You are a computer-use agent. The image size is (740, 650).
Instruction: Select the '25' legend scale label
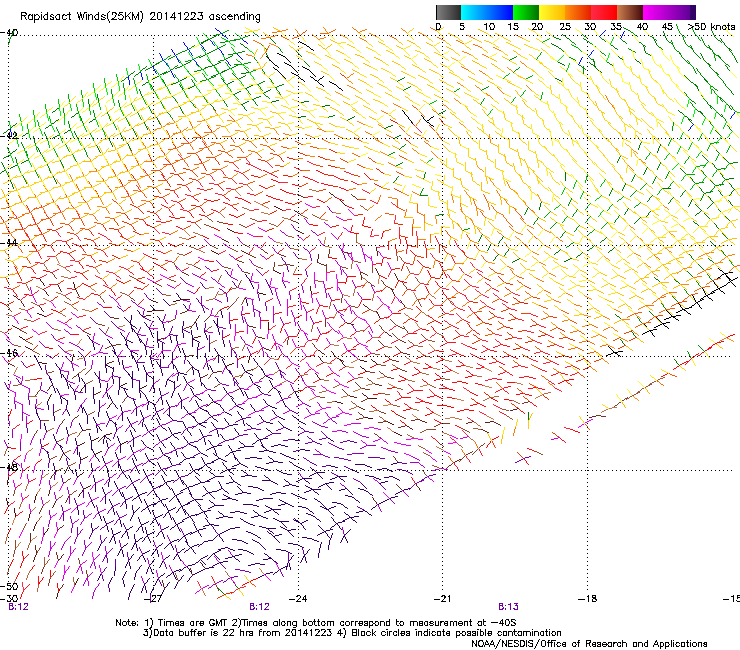click(x=565, y=27)
